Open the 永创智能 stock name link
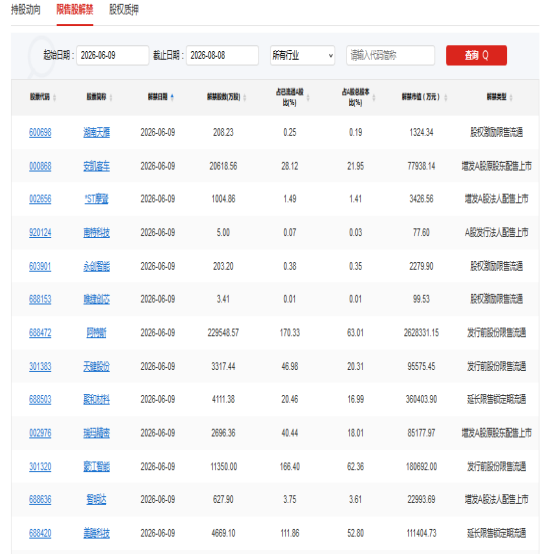The width and height of the screenshot is (554, 555). coord(97,266)
